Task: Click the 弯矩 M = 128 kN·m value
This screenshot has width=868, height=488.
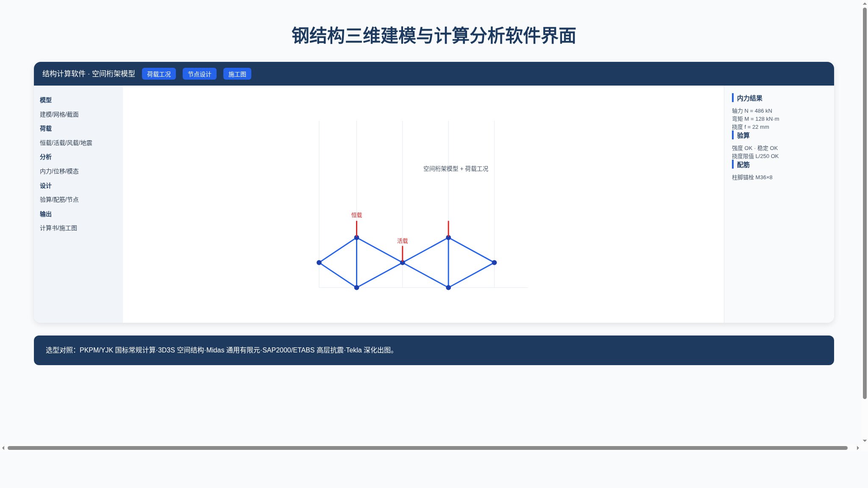Action: [x=755, y=119]
